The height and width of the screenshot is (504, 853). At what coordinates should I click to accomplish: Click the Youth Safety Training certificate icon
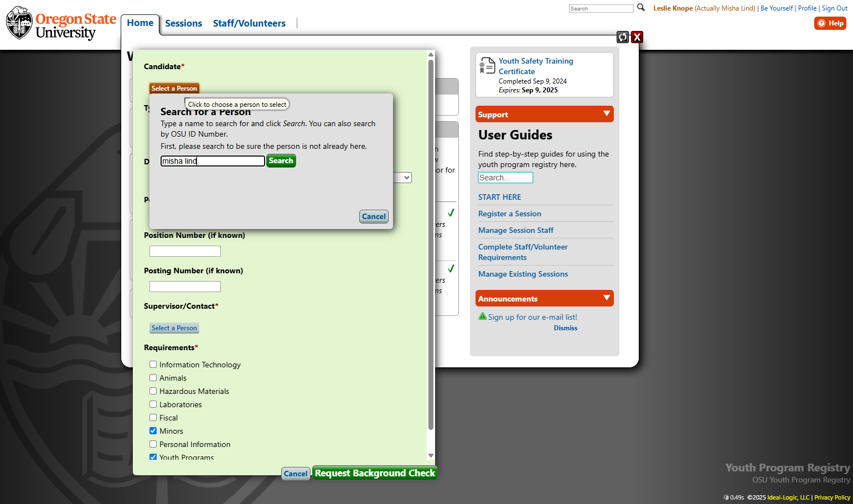pos(487,65)
